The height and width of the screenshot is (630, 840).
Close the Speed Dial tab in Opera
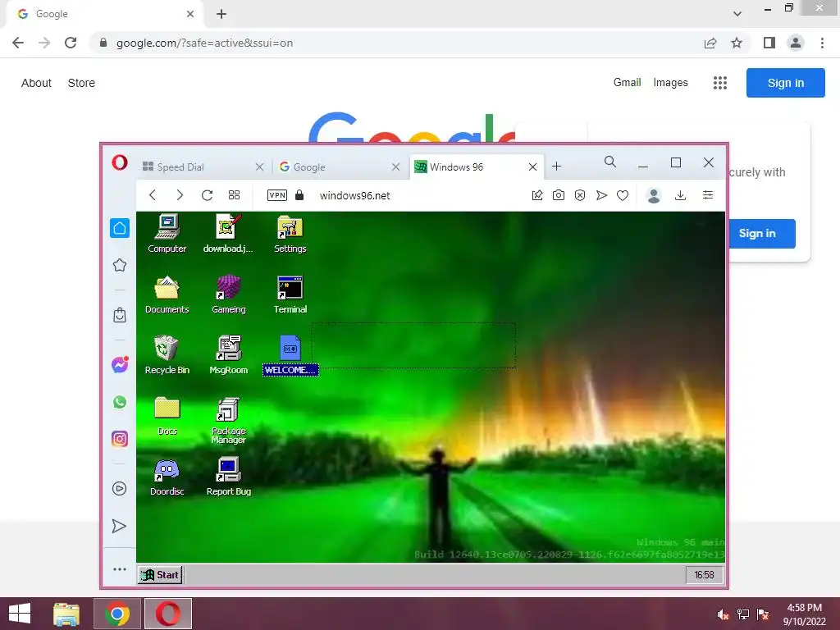tap(259, 167)
